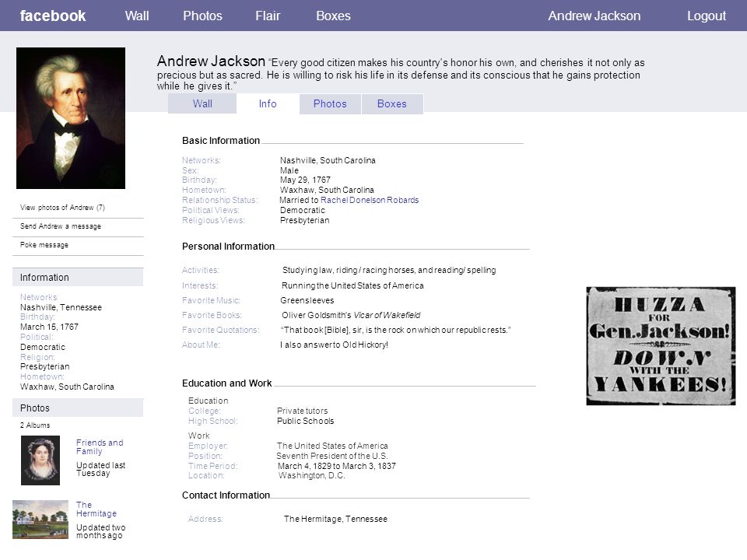Click the Sex value Male
This screenshot has height=560, width=747.
[x=289, y=170]
